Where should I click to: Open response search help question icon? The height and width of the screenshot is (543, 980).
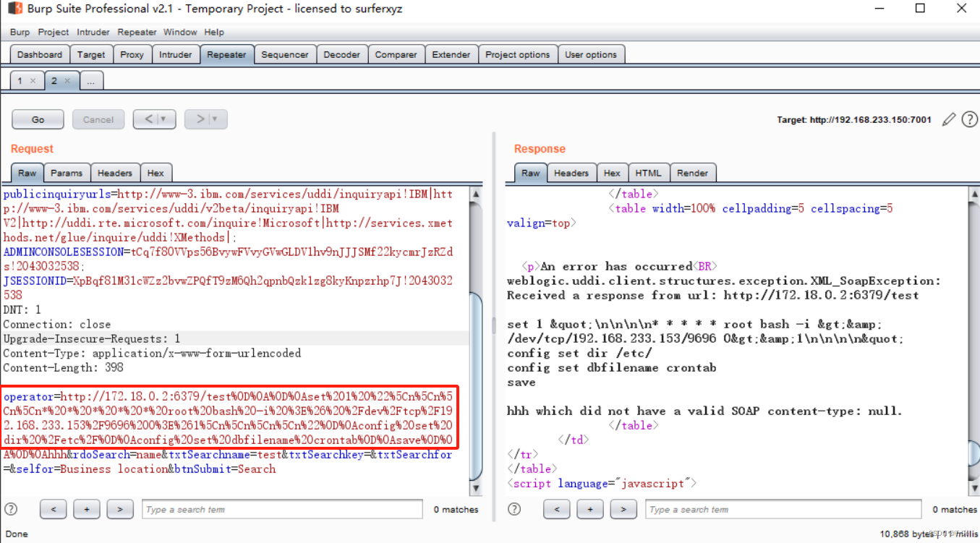pos(514,509)
